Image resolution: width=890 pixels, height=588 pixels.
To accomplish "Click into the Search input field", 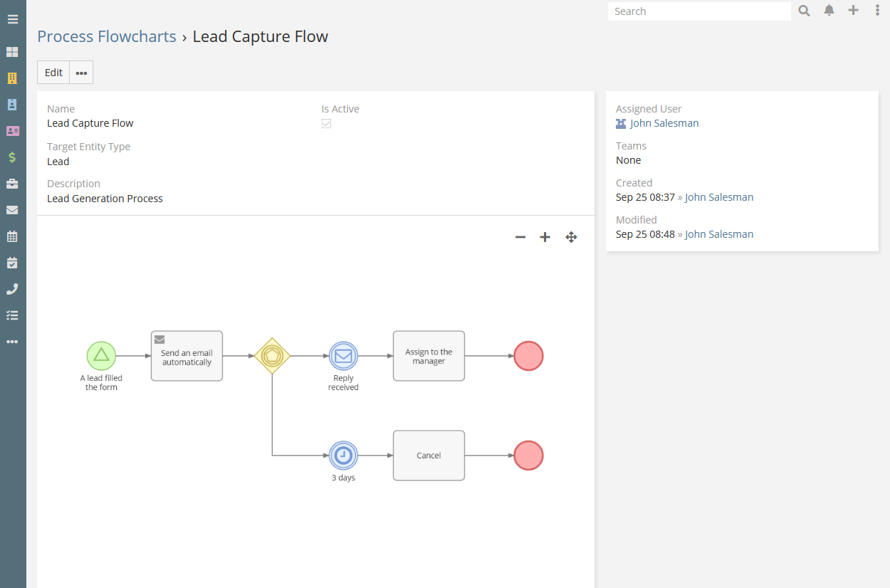I will pos(699,11).
